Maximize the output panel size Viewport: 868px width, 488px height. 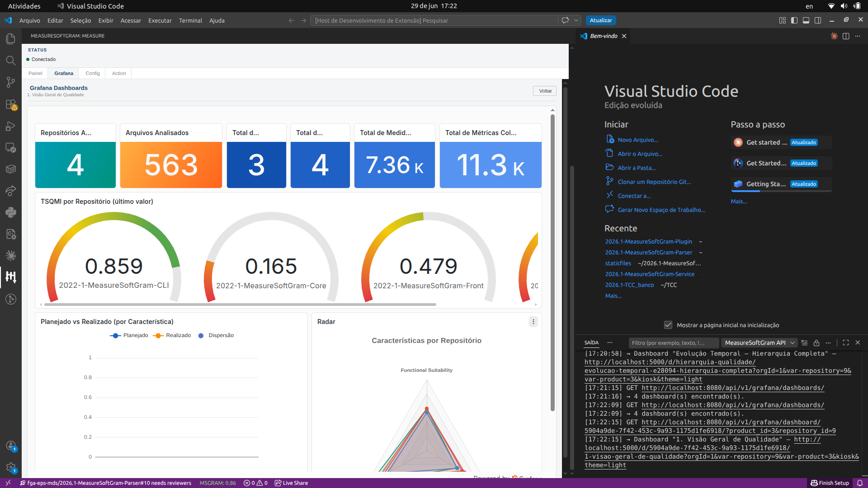[846, 343]
